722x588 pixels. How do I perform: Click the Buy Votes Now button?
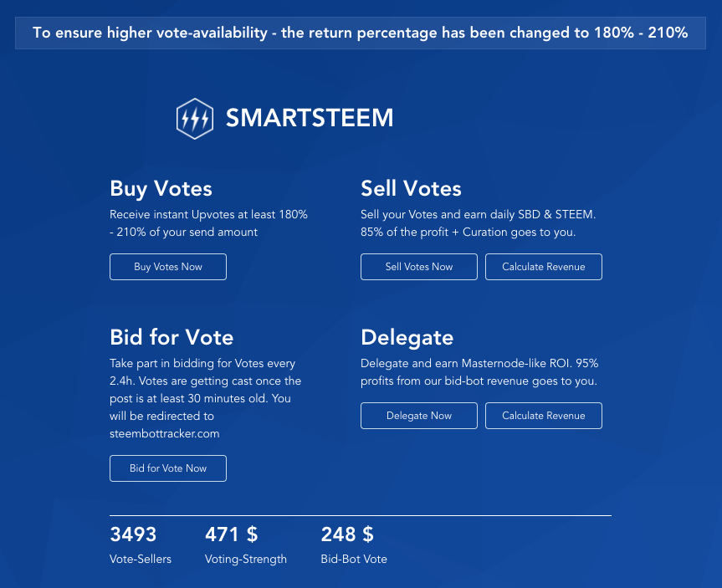pyautogui.click(x=168, y=267)
